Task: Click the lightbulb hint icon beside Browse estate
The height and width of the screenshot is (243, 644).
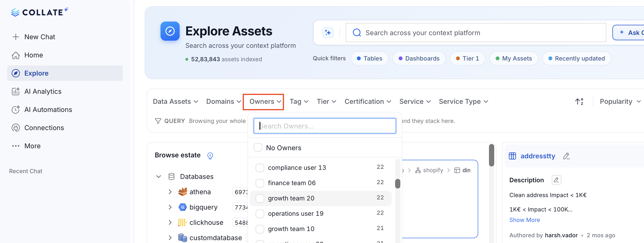Action: click(x=210, y=156)
